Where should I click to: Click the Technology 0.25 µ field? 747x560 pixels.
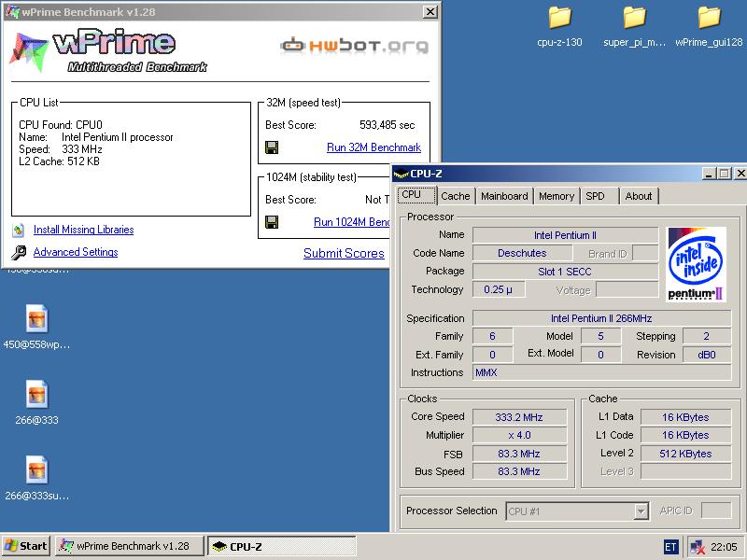coord(499,289)
